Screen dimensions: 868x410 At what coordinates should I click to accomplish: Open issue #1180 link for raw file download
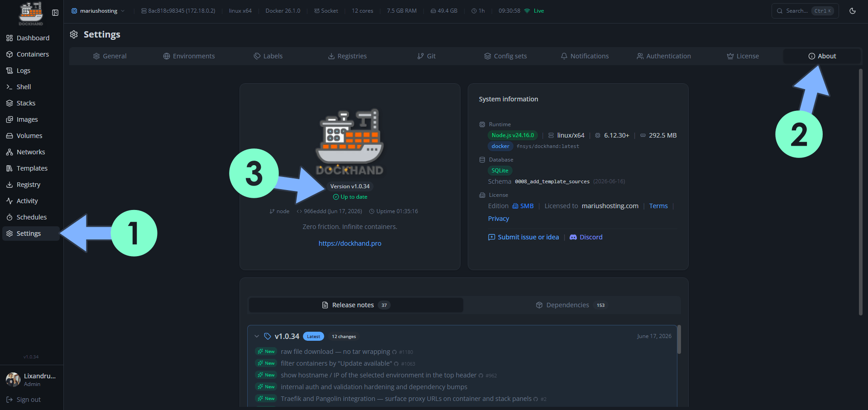click(403, 352)
